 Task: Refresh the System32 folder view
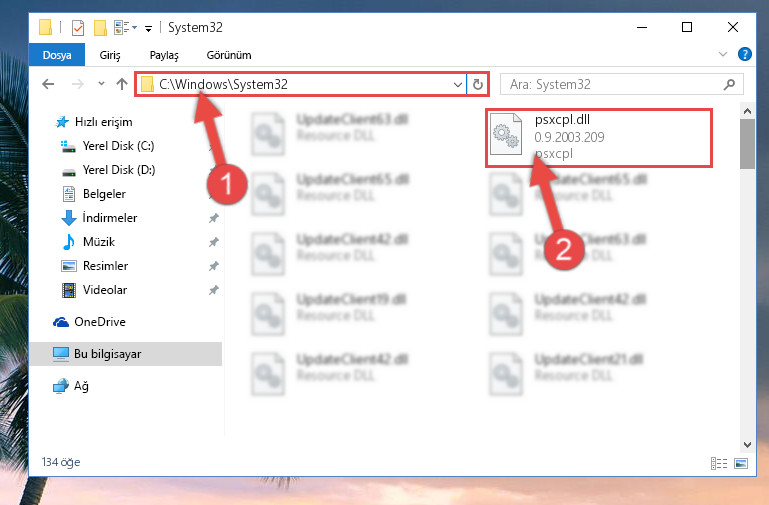[478, 84]
